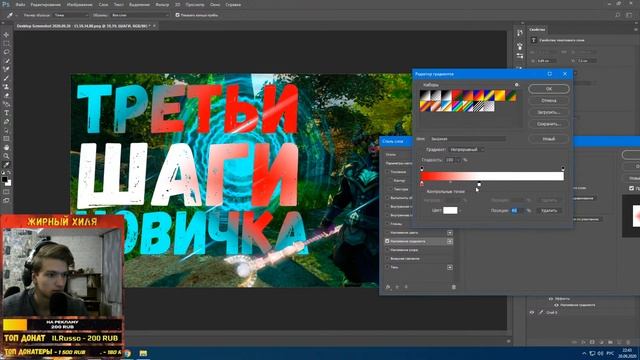Click the Новый gradient button

click(x=549, y=139)
